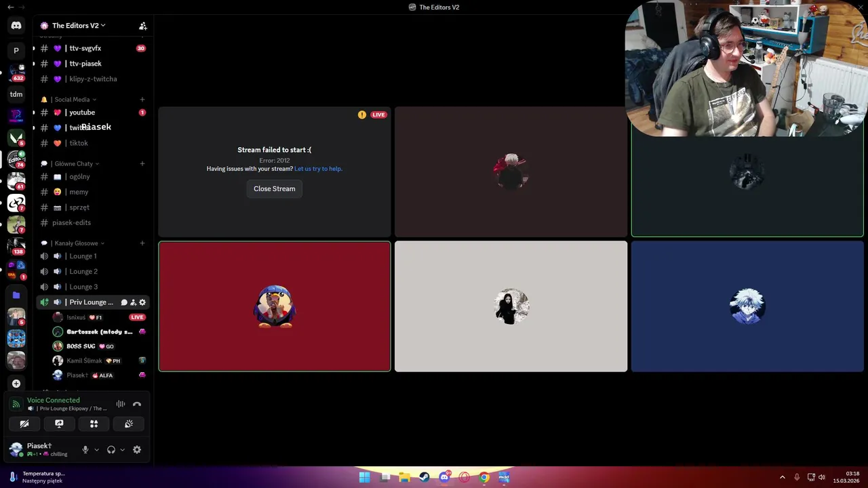Open the server with 632 notification badge
Screen dimensions: 868x488
pyautogui.click(x=16, y=73)
